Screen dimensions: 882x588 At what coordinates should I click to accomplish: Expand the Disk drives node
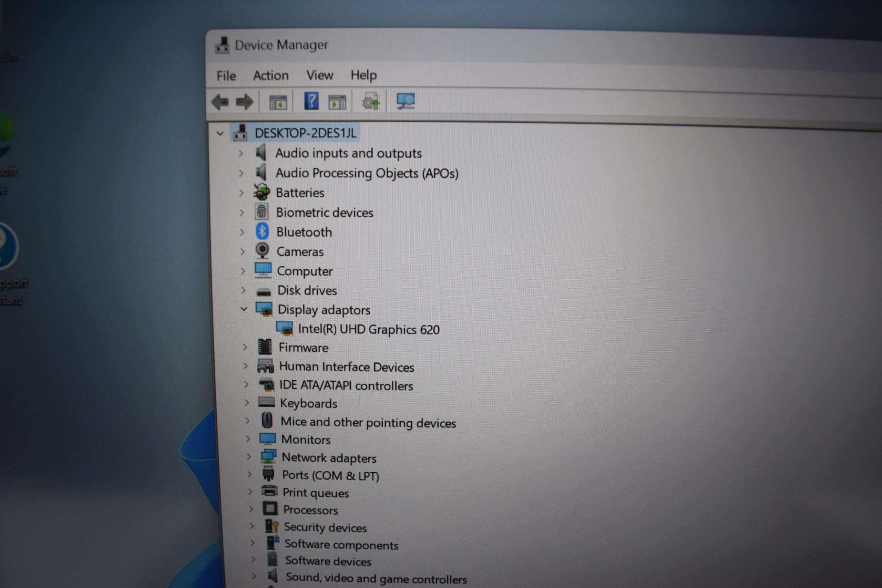(x=243, y=290)
